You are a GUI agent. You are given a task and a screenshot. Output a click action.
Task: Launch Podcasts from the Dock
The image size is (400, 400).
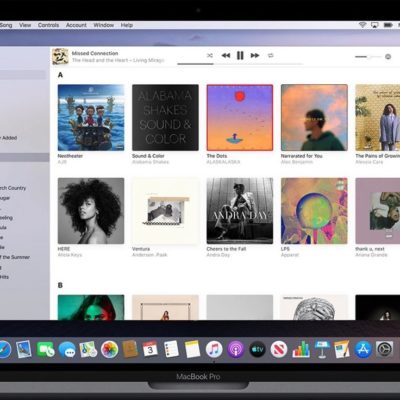pos(236,350)
